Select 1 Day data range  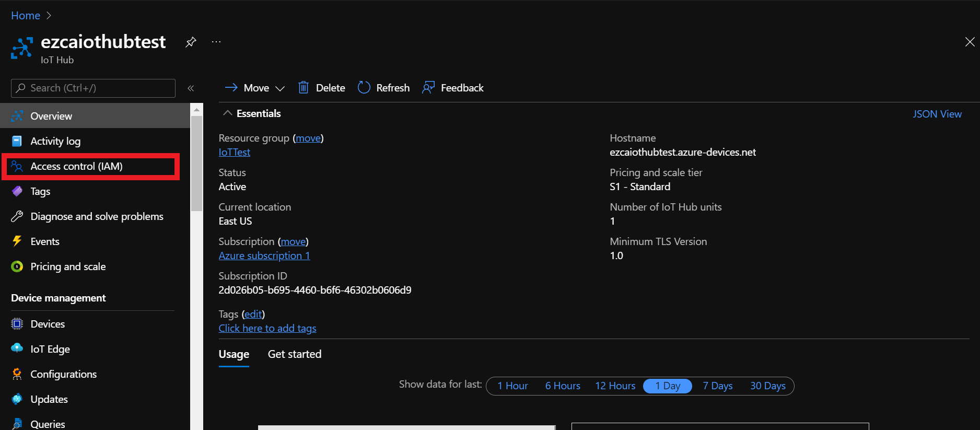pyautogui.click(x=668, y=386)
